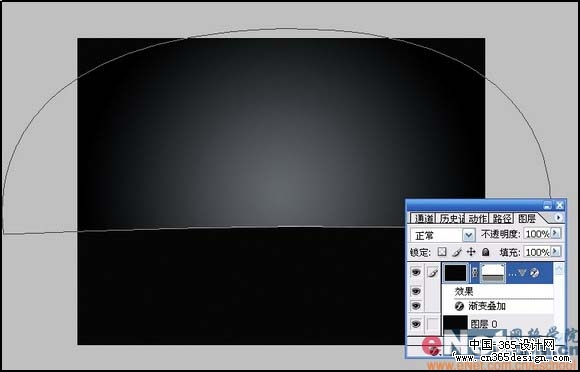This screenshot has height=372, width=580.
Task: Toggle lock image pixels brush icon
Action: pos(456,252)
